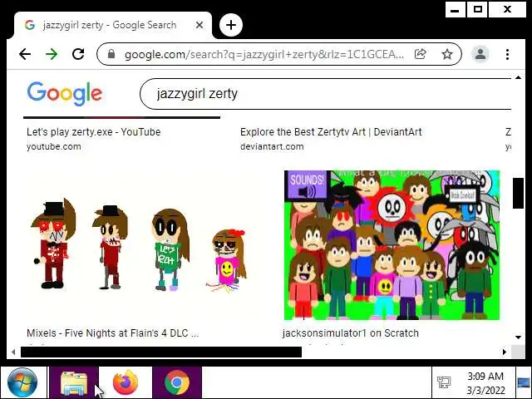Click the Google logo

[65, 93]
